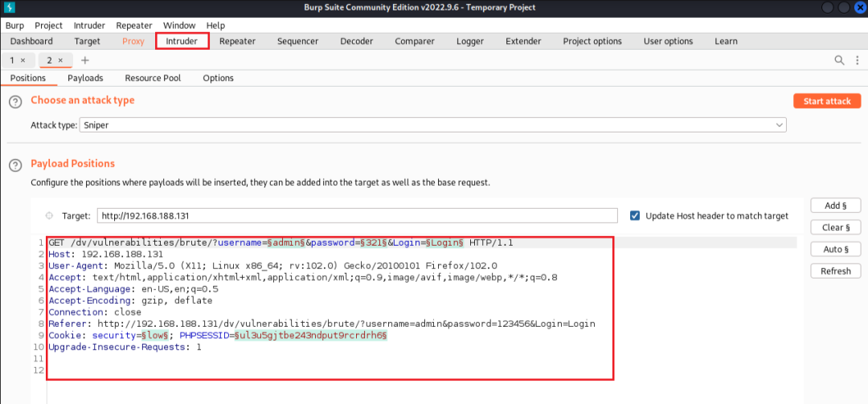Click the Clear § button
This screenshot has height=404, width=868.
[x=835, y=227]
